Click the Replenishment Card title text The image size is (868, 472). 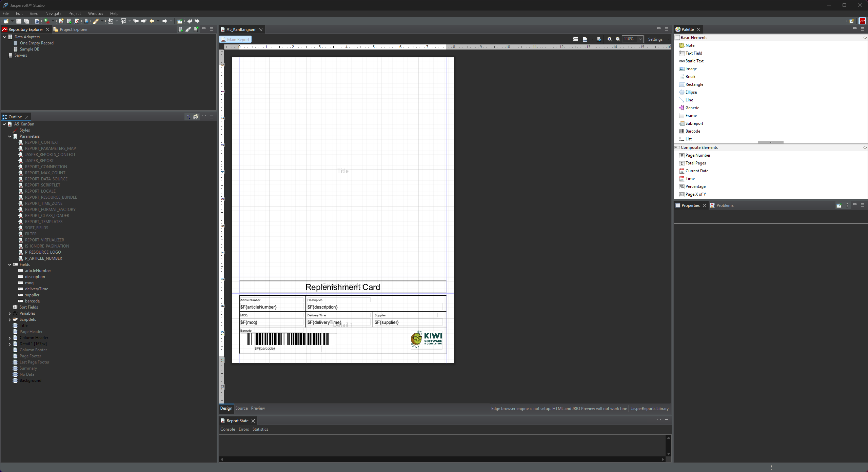(342, 287)
